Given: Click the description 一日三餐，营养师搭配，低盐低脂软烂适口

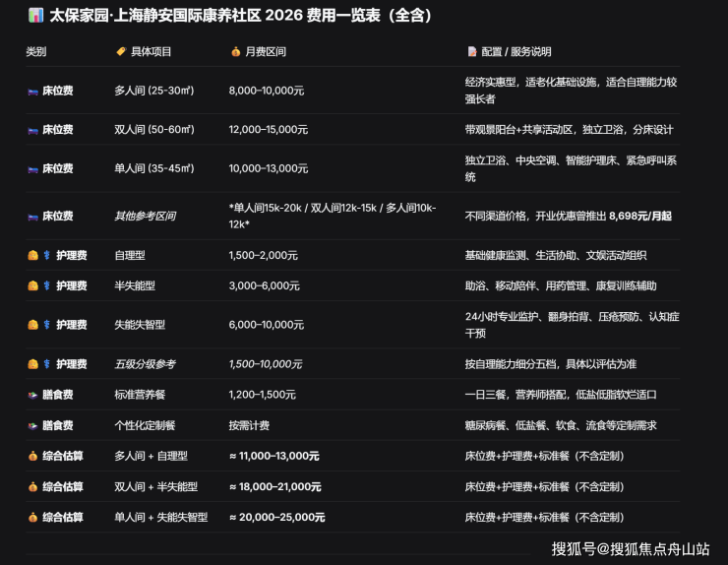Looking at the screenshot, I should point(561,395).
